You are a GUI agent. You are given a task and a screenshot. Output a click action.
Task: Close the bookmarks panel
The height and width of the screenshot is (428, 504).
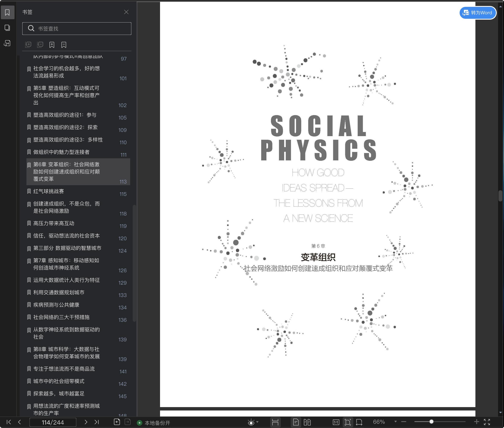click(126, 12)
